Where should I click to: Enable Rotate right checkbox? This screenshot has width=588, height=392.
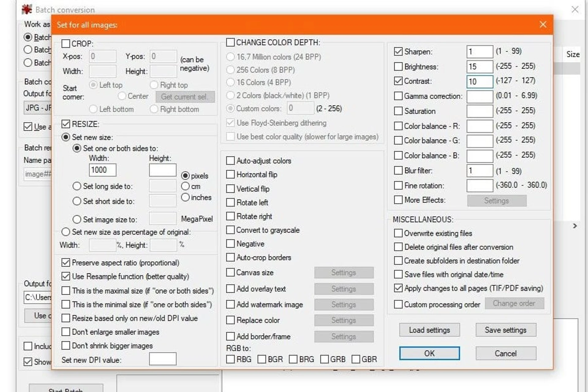(x=230, y=216)
